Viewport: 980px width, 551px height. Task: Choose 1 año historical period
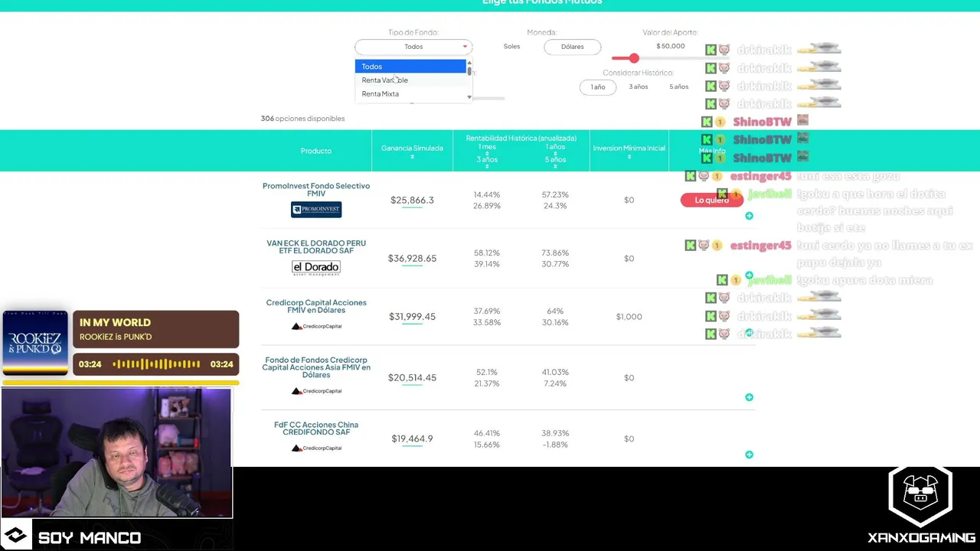point(598,87)
